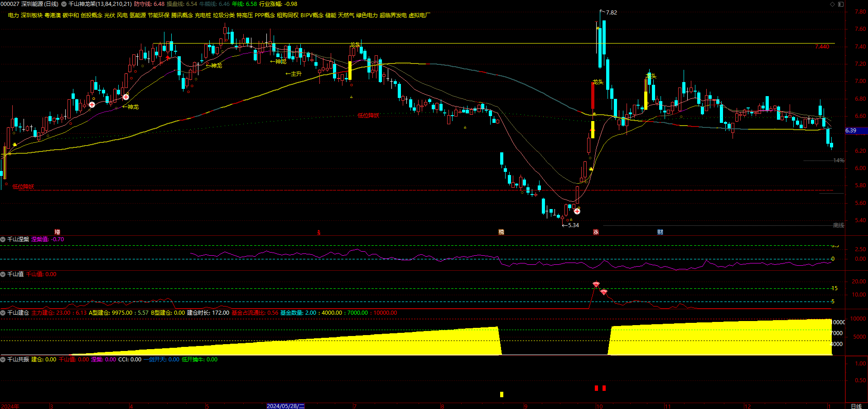Click the 建仓时长: 172.00 readout
868x409 pixels.
coord(208,313)
